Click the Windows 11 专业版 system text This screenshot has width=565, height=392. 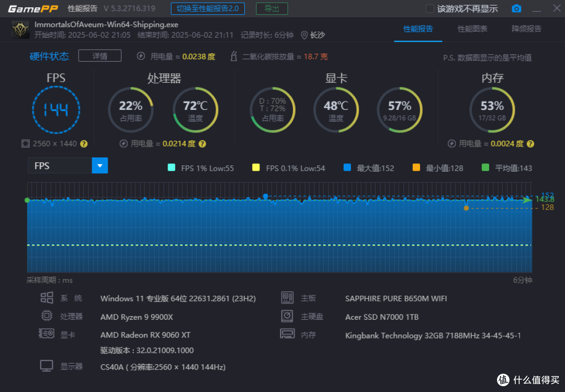click(x=178, y=299)
